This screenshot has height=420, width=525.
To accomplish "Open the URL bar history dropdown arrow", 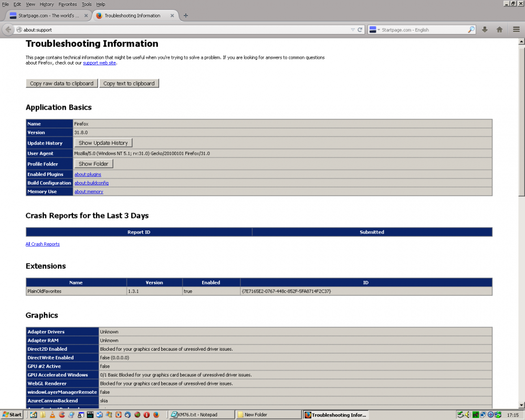I will [353, 30].
